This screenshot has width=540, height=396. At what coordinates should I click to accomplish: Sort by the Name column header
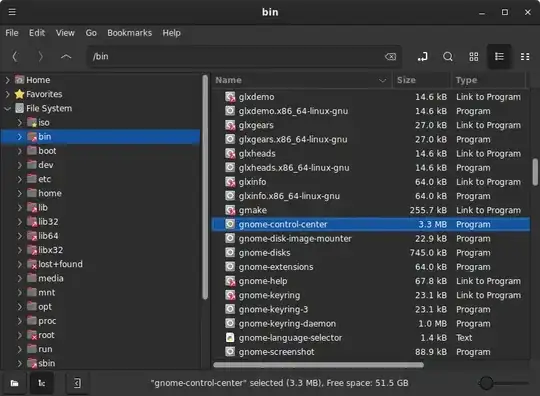(x=302, y=80)
